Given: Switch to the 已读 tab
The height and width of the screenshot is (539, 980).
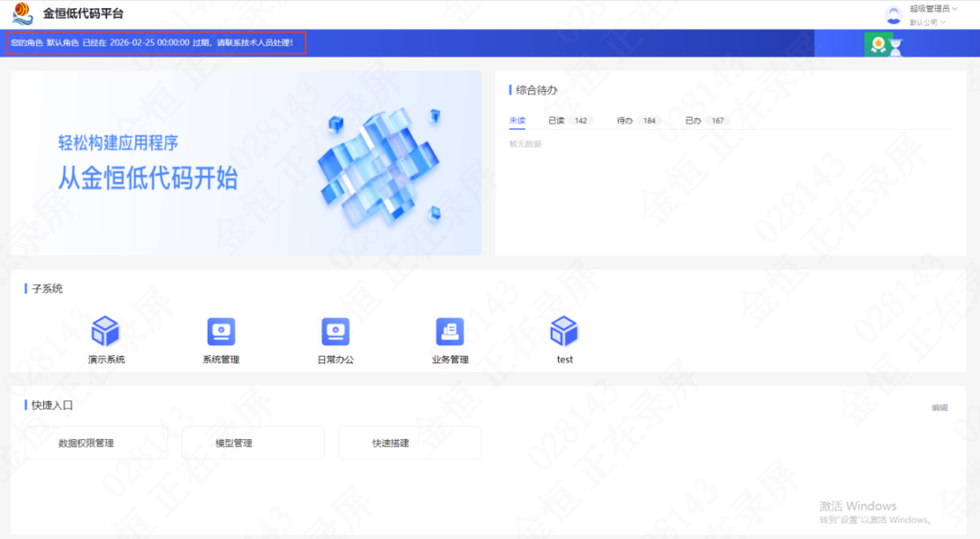Looking at the screenshot, I should point(568,121).
